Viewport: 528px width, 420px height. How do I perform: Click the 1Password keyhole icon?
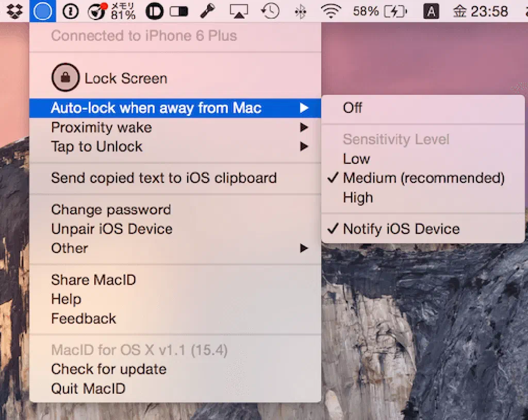pos(70,11)
